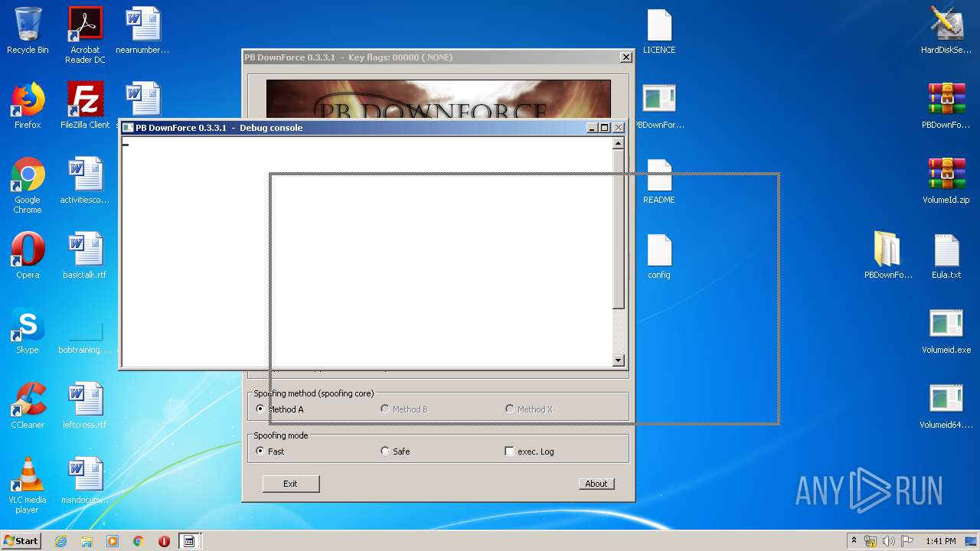Maximize the Debug console window

(604, 128)
